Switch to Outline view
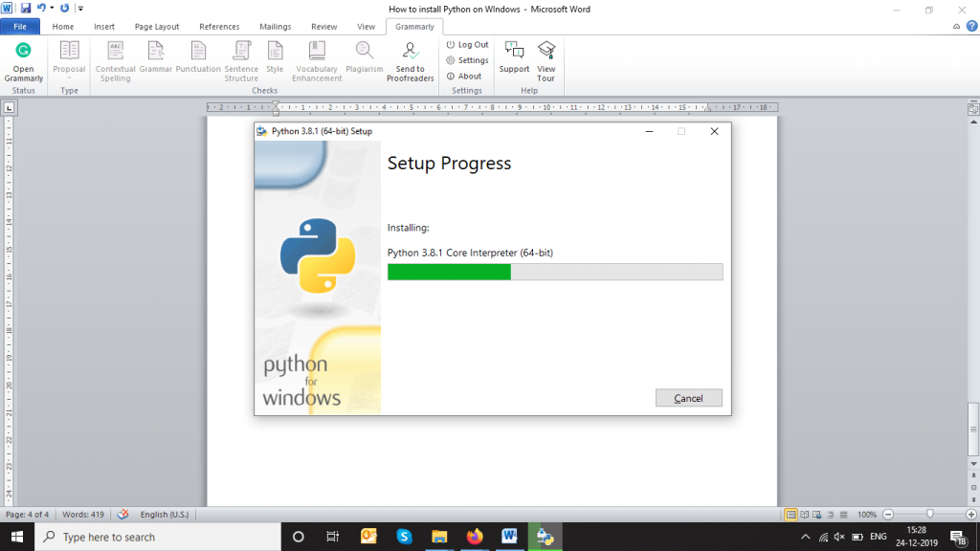 [x=831, y=515]
